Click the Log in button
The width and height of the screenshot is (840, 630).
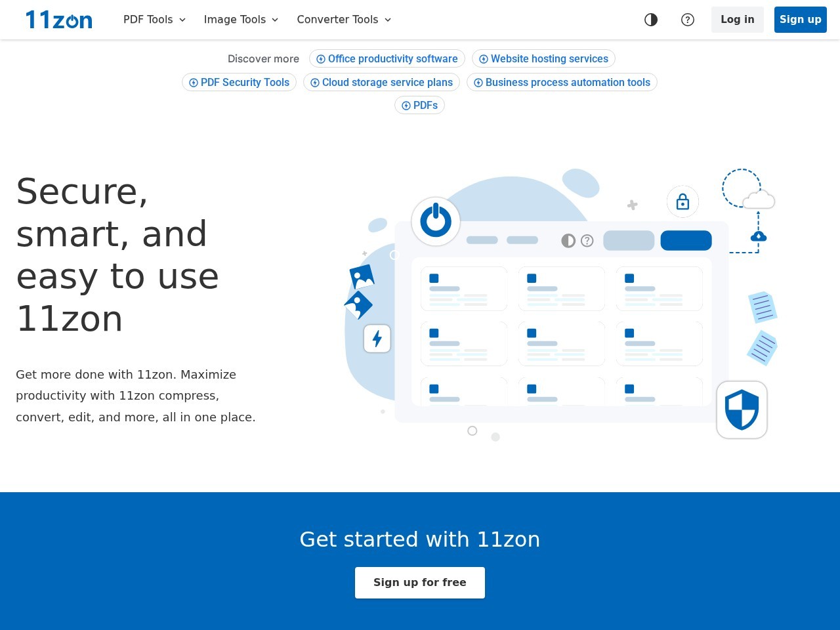[x=737, y=20]
